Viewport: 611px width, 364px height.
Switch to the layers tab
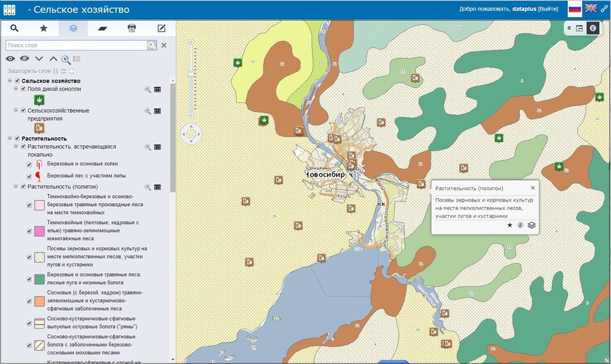coord(73,28)
